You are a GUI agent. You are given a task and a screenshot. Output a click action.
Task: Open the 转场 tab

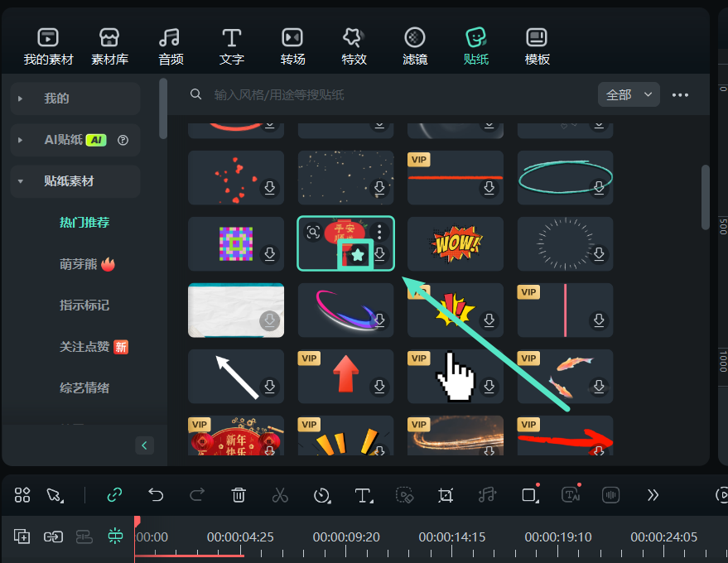(x=292, y=46)
